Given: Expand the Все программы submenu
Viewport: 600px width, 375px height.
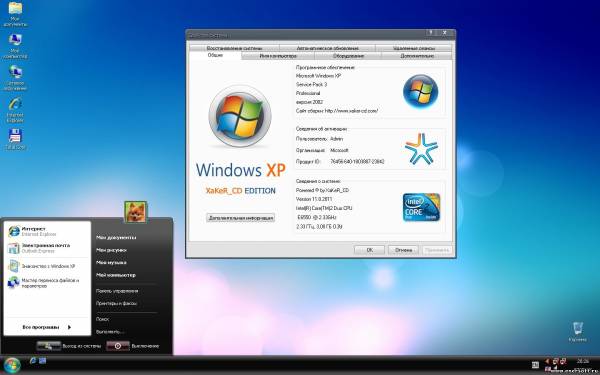Looking at the screenshot, I should [47, 327].
